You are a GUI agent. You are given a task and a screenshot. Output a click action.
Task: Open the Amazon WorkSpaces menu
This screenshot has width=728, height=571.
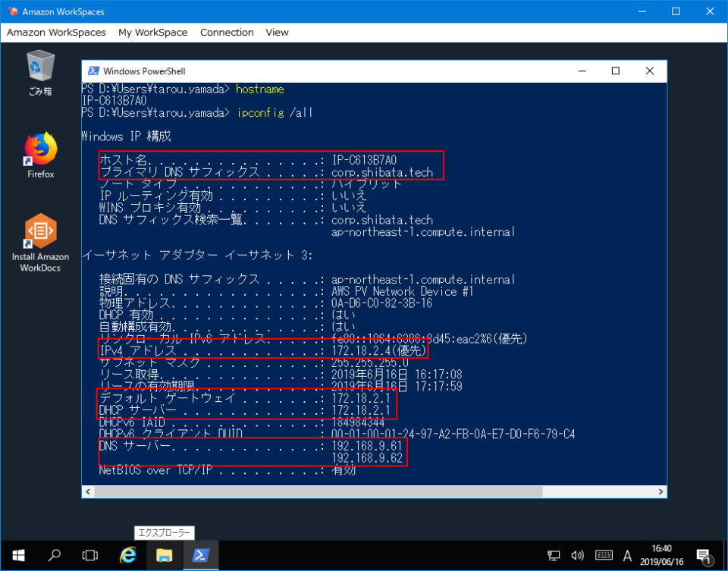[x=56, y=33]
